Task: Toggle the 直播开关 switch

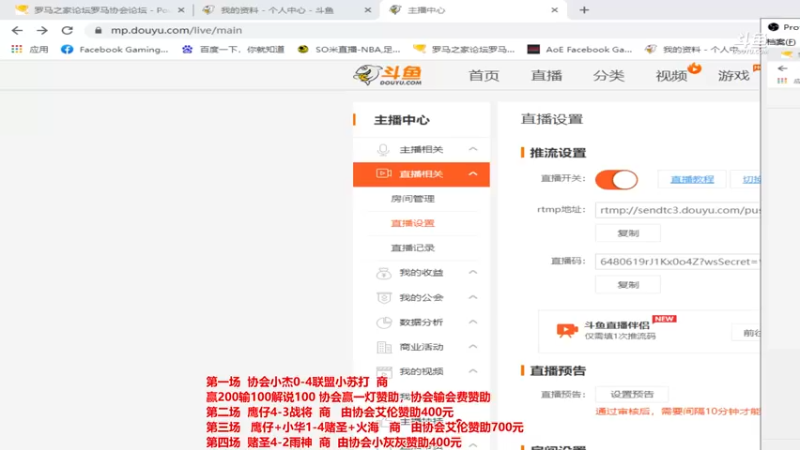Action: [616, 180]
